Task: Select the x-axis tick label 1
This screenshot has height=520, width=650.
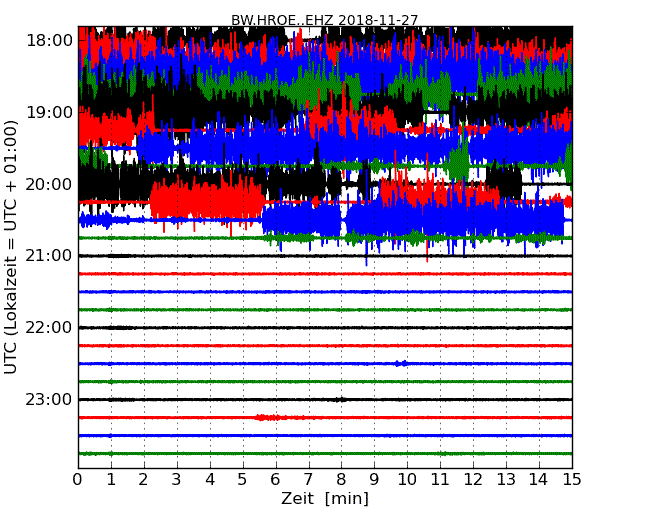Action: (x=111, y=479)
